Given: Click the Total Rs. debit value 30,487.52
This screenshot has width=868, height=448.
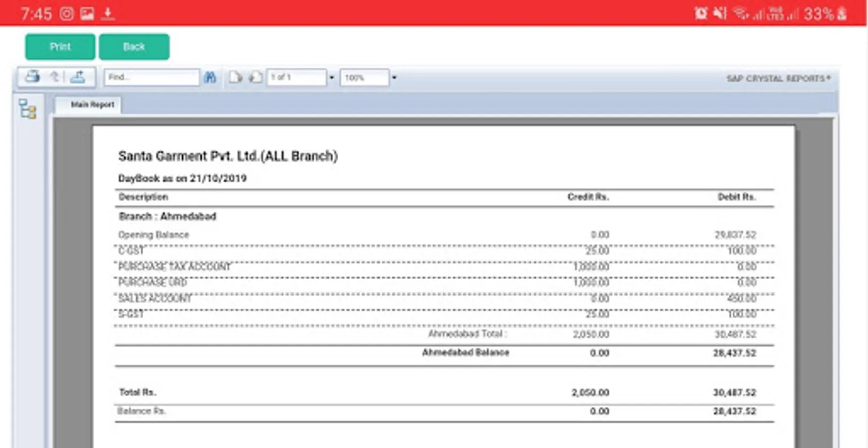Looking at the screenshot, I should 735,393.
